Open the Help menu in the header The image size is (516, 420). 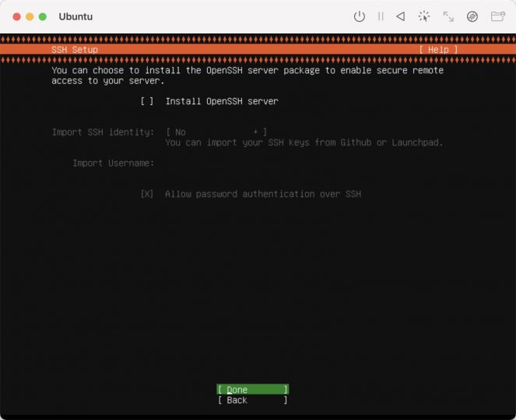coord(438,50)
